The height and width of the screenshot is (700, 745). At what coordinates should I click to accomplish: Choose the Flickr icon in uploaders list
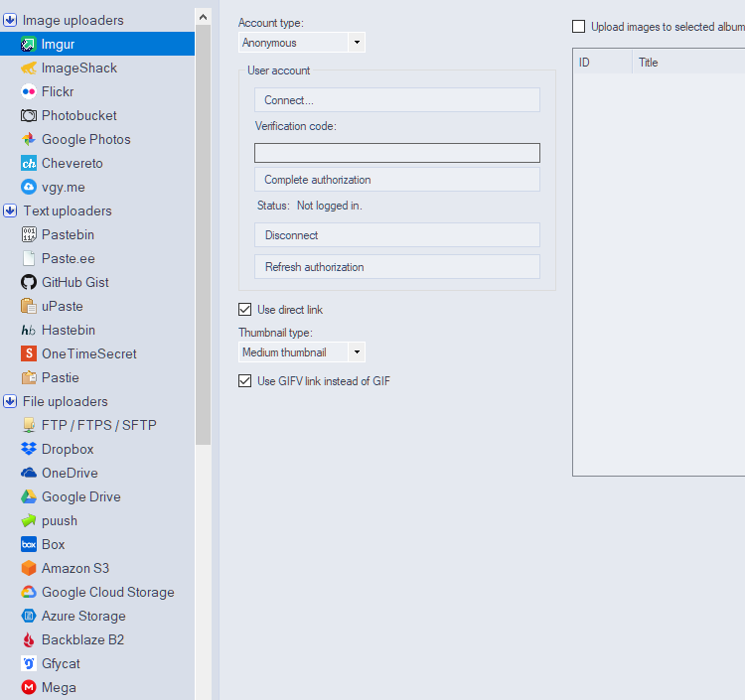click(29, 91)
